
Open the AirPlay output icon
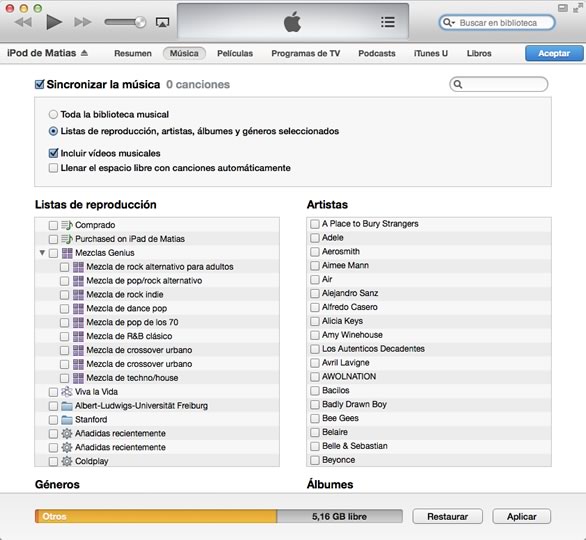[162, 22]
